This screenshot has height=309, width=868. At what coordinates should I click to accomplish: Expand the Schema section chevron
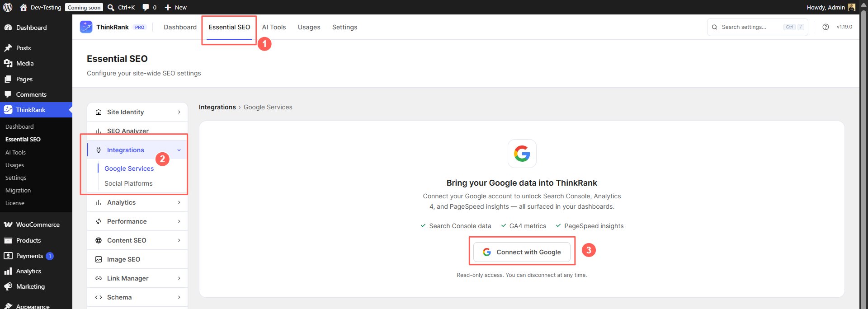point(179,297)
